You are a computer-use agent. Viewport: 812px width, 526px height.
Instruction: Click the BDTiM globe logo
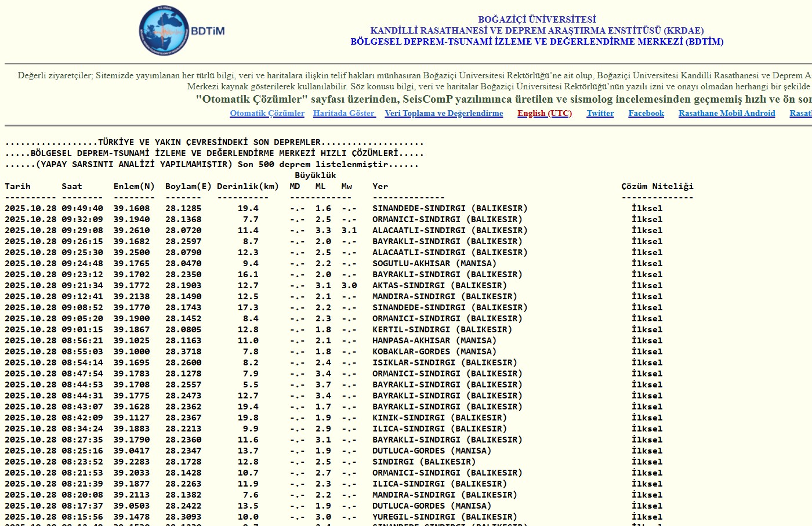[x=164, y=32]
